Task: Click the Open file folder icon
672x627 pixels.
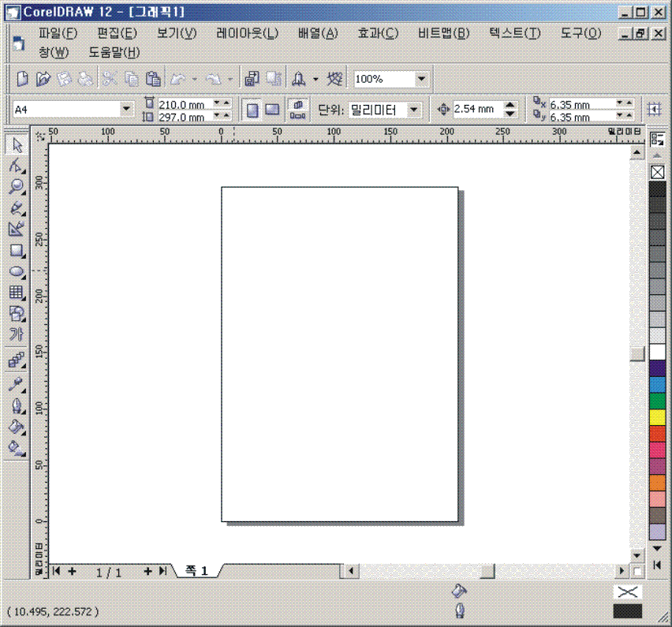Action: 43,79
